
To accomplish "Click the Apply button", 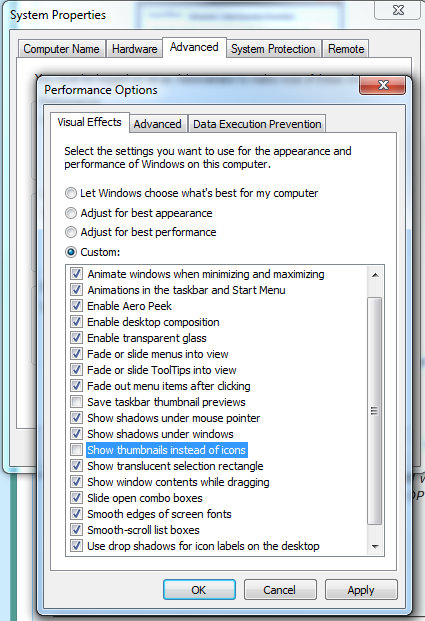I will coord(361,590).
